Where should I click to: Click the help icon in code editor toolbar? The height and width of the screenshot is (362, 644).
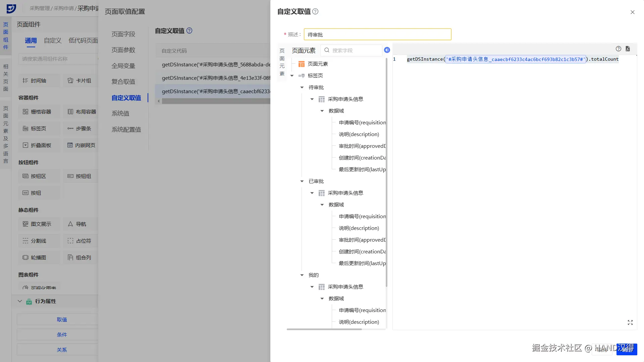pyautogui.click(x=619, y=49)
